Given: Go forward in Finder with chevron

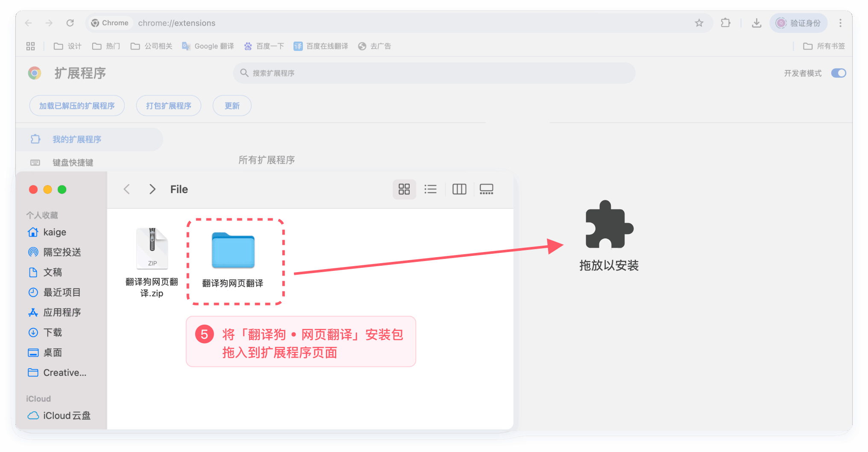Looking at the screenshot, I should (152, 189).
